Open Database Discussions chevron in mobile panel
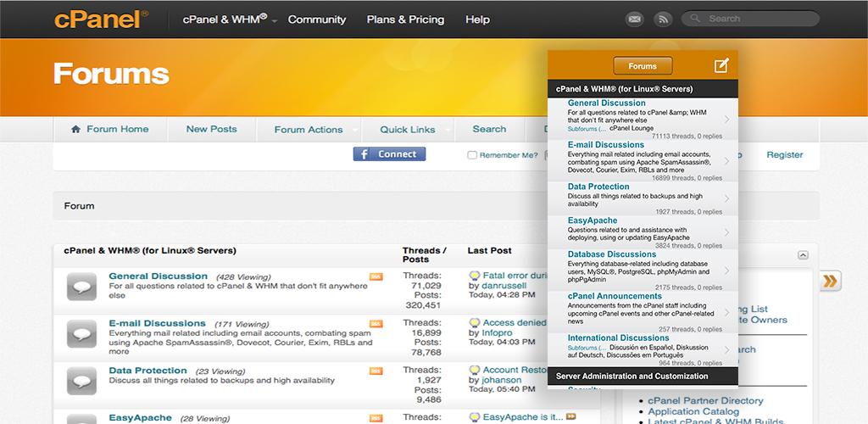Viewport: 868px width, 424px height. 726,271
